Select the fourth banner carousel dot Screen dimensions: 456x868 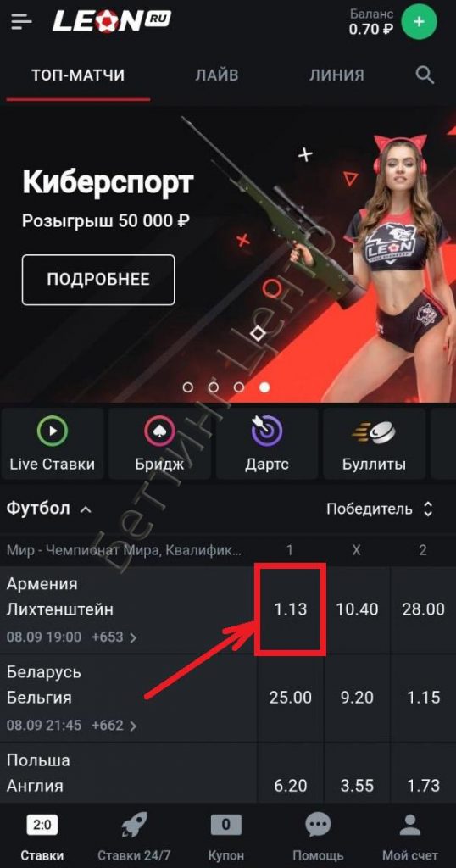click(265, 387)
